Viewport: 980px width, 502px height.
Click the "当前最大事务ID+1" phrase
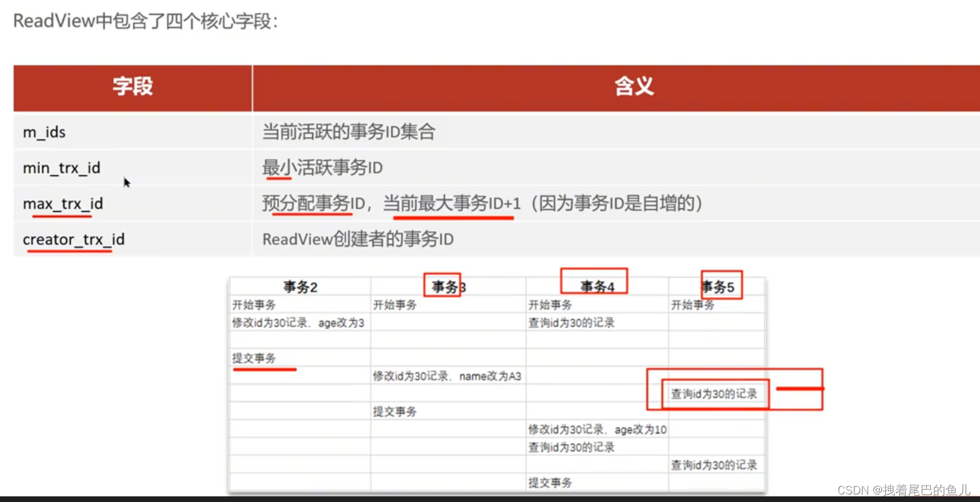click(452, 203)
